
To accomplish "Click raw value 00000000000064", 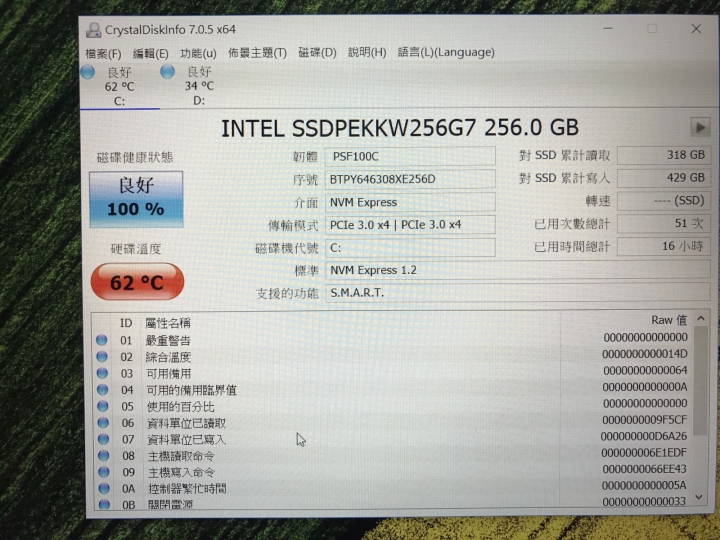I will pyautogui.click(x=645, y=370).
